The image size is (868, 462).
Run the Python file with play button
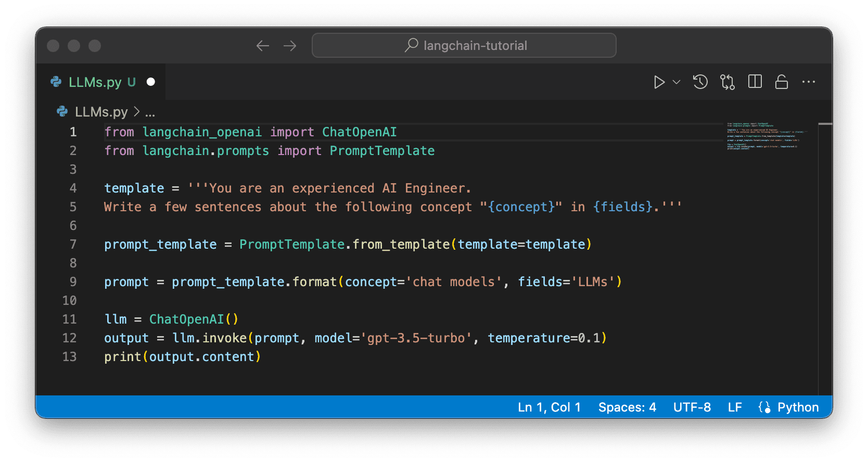659,82
